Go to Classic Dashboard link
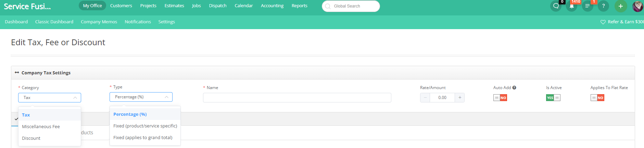This screenshot has width=644, height=148. pyautogui.click(x=54, y=22)
